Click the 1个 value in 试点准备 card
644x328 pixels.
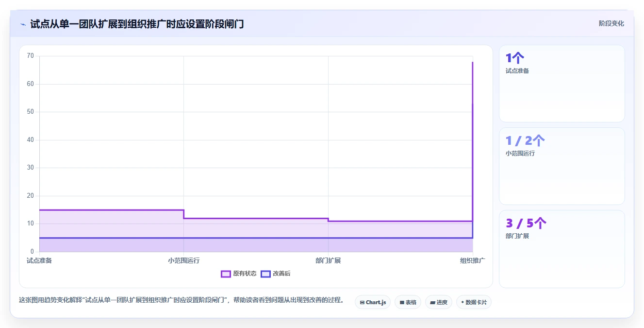[515, 58]
